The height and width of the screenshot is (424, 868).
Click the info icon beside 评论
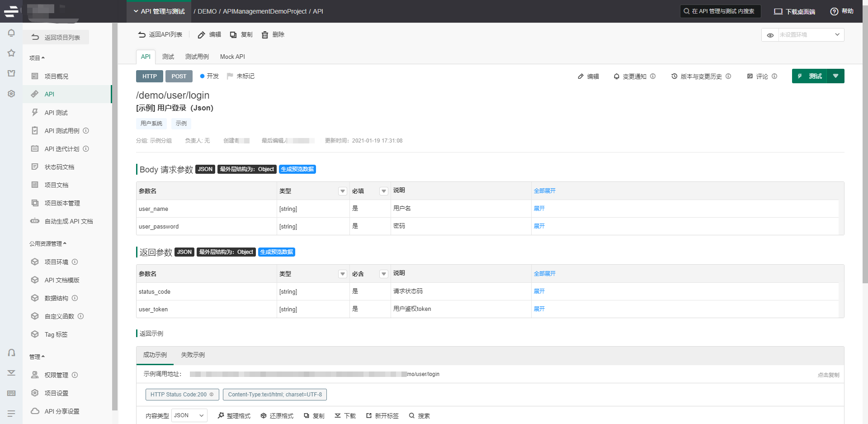(x=774, y=76)
